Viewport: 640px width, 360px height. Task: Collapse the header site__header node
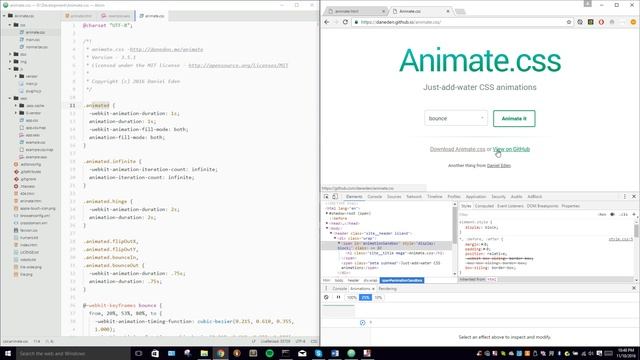tap(331, 233)
